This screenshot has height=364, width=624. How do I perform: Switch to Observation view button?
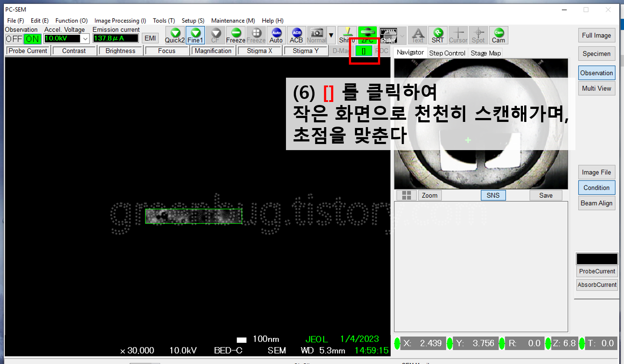click(596, 73)
